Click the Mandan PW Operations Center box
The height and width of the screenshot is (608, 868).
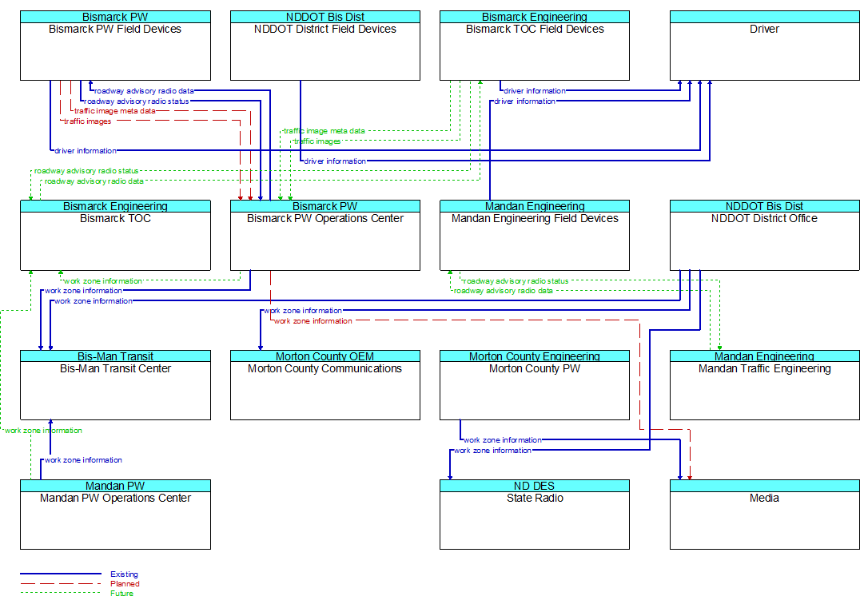click(115, 515)
